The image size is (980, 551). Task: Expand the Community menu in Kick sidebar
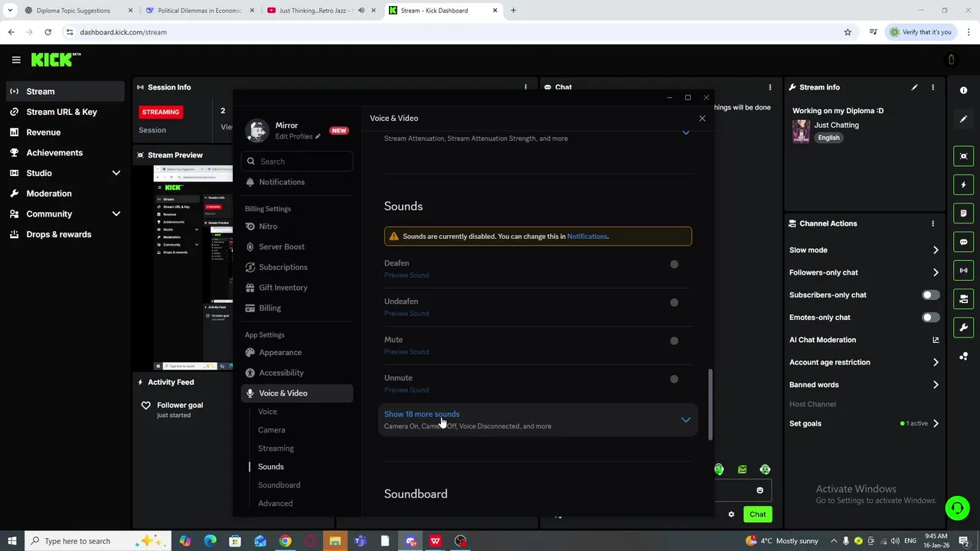[116, 214]
